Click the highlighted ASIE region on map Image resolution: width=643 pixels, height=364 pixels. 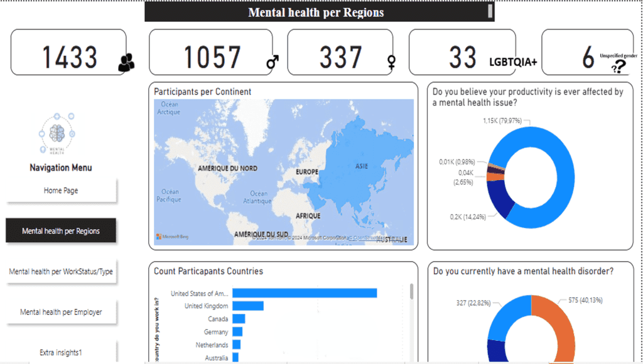click(x=361, y=166)
